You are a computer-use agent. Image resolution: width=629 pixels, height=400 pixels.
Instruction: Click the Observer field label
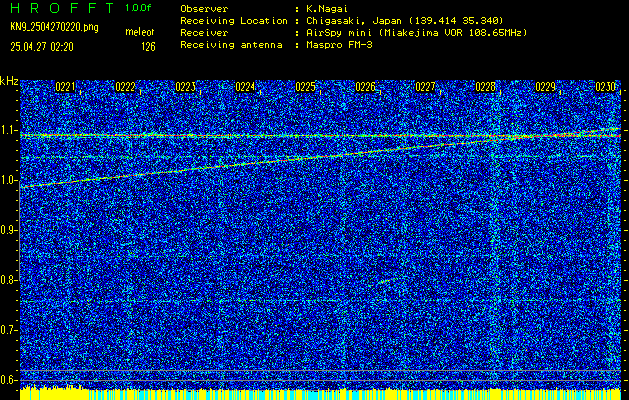coord(204,8)
